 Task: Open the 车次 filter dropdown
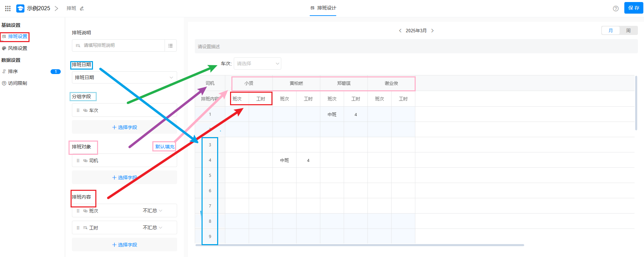[x=257, y=63]
